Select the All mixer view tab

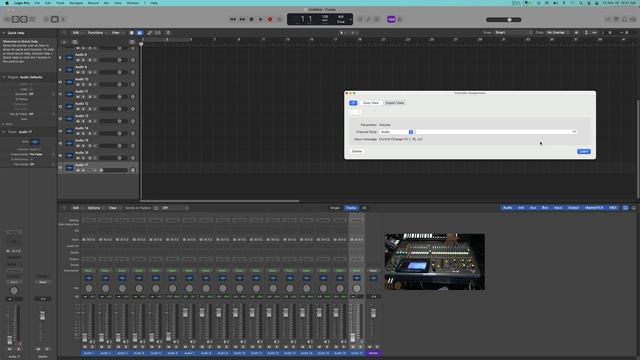click(364, 208)
